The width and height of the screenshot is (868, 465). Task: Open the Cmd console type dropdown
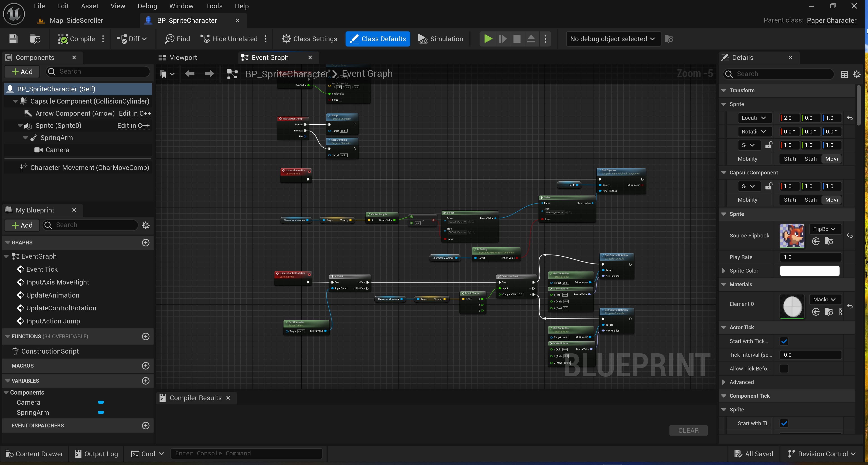pos(148,454)
